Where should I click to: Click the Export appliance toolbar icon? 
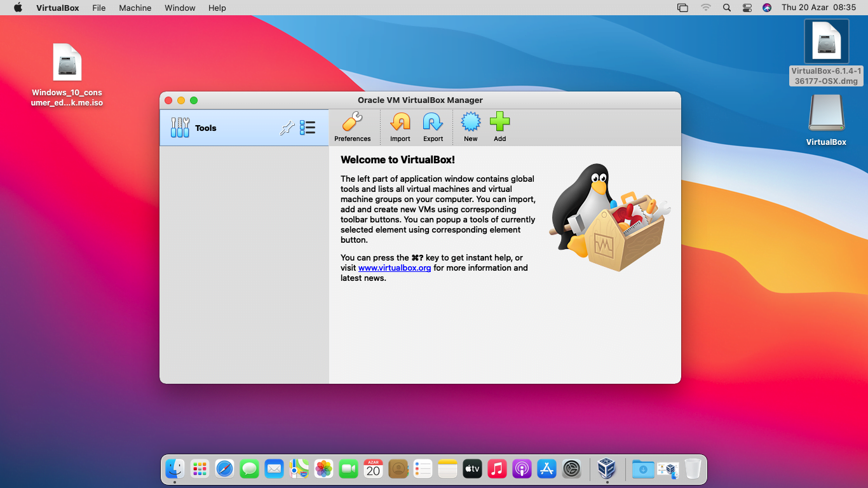coord(433,127)
